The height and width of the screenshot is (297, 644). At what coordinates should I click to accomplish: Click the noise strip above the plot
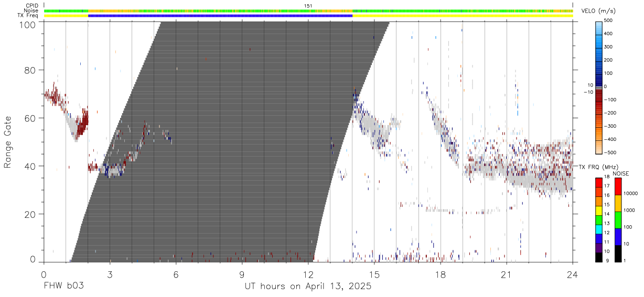(x=308, y=10)
